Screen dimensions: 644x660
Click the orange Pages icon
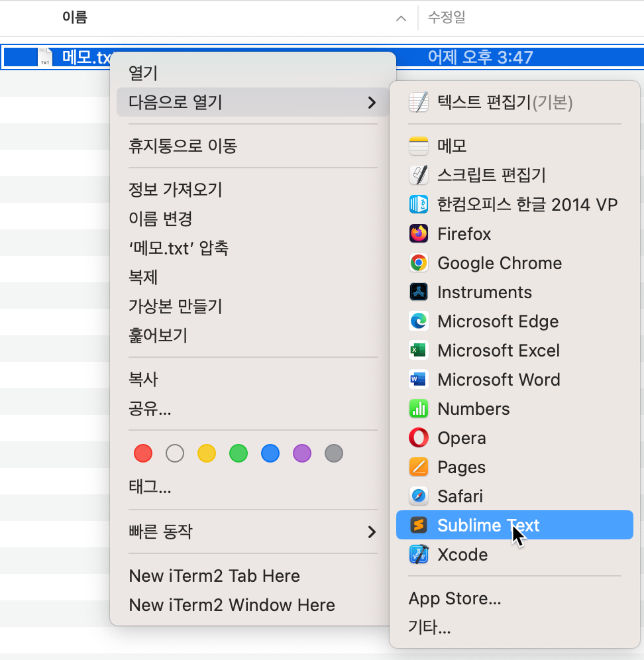[x=418, y=467]
